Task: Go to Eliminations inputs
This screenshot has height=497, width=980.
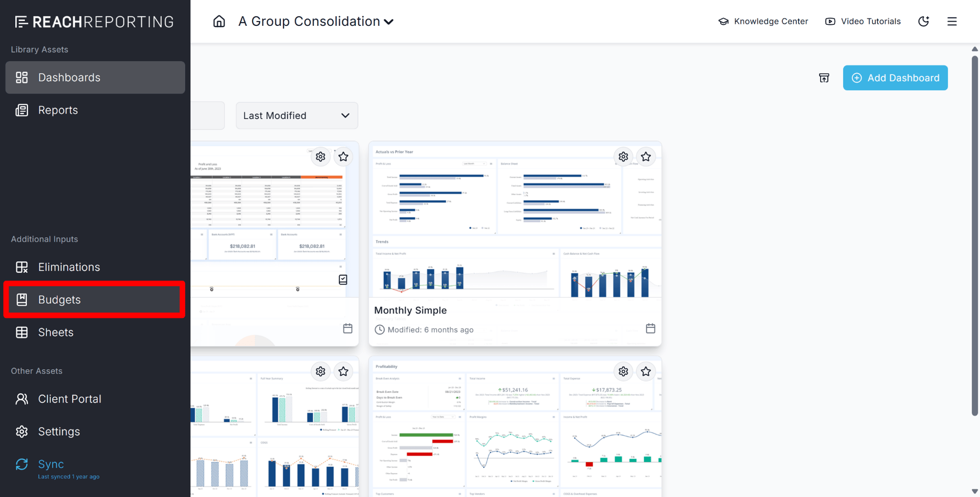Action: (x=95, y=267)
